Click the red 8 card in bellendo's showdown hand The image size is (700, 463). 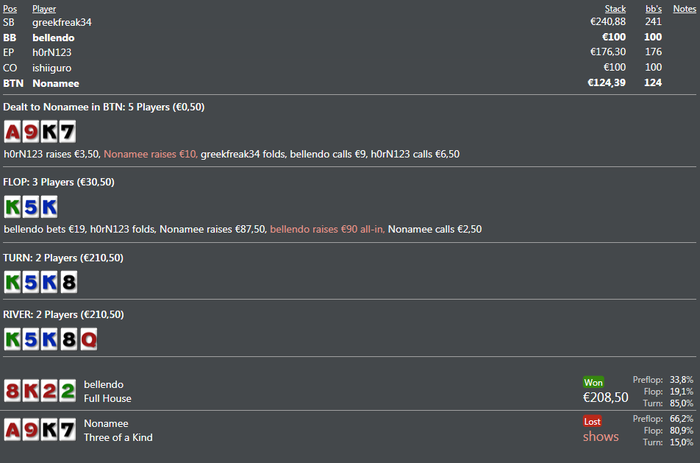click(13, 390)
